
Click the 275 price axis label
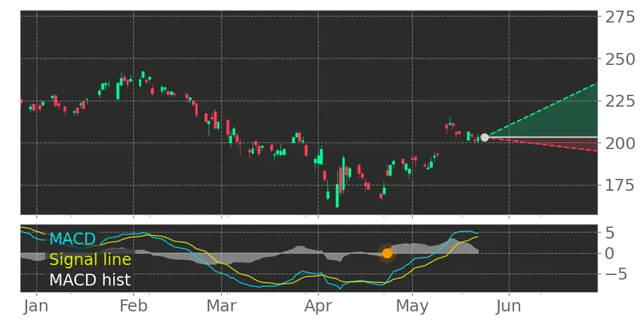(x=619, y=17)
